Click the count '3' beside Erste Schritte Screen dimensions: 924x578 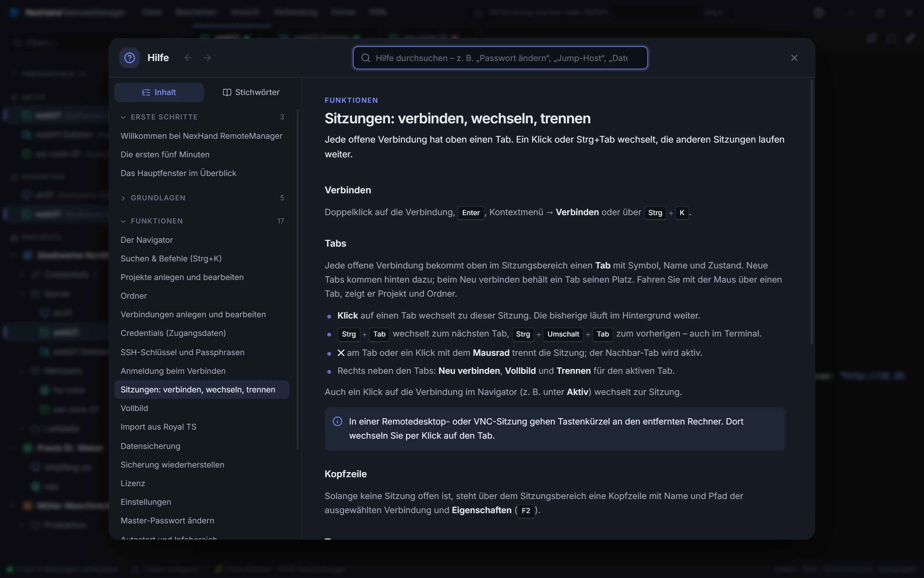(x=282, y=117)
